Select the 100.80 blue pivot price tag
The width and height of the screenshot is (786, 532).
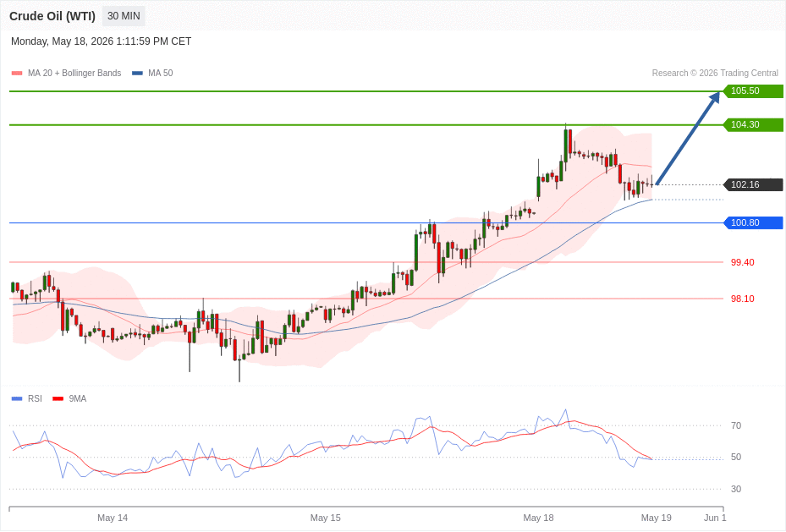click(753, 223)
